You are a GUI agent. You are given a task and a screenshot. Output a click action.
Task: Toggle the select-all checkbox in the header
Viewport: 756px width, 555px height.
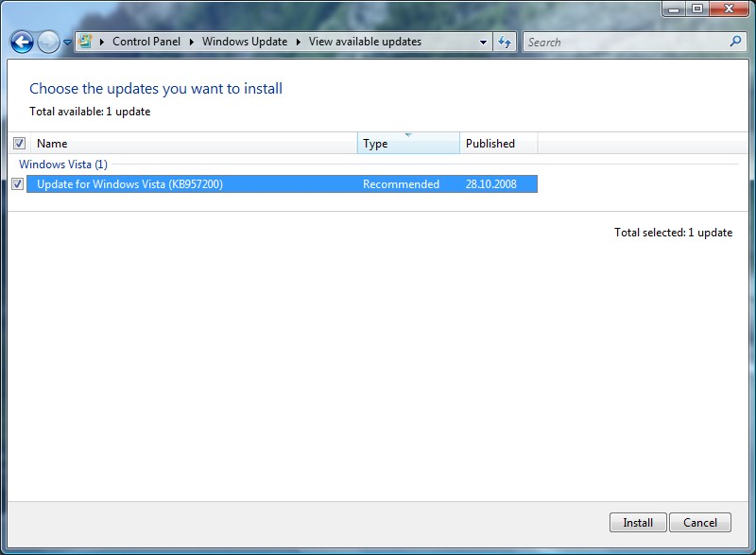19,143
